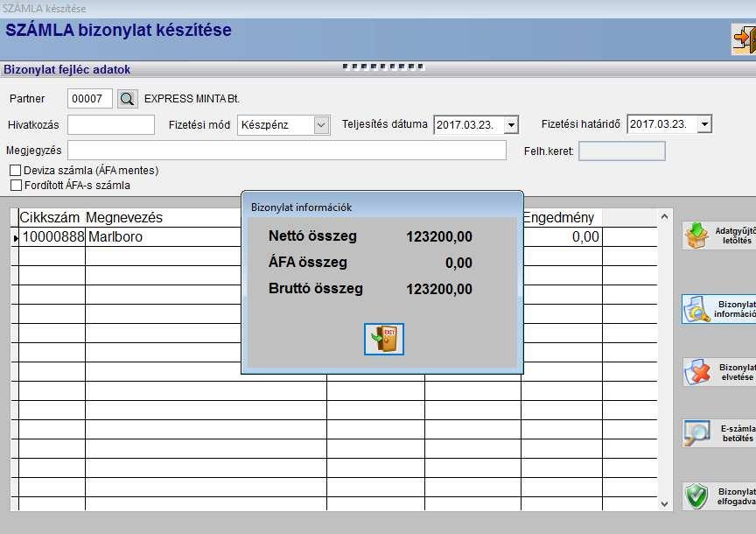
Task: Click the Bruttó összeg value 123200,00
Action: (438, 289)
